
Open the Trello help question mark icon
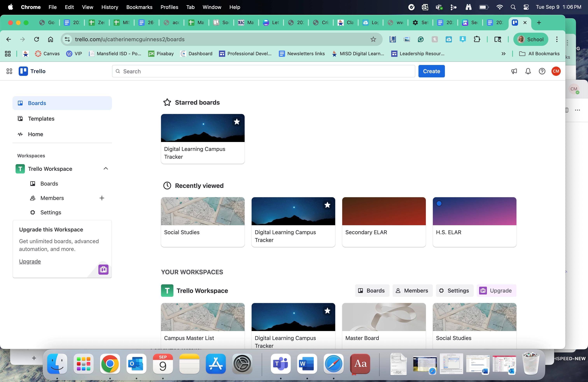542,71
